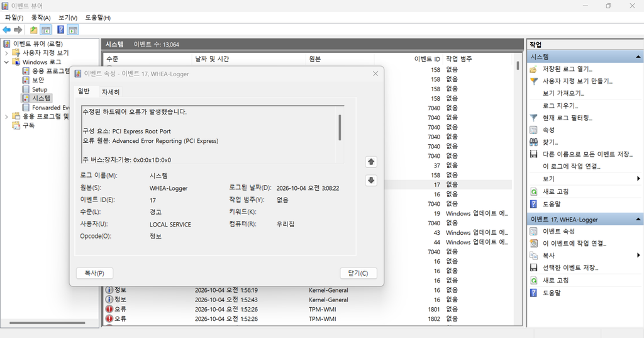Open the 복사 submenu arrow in actions

[638, 256]
